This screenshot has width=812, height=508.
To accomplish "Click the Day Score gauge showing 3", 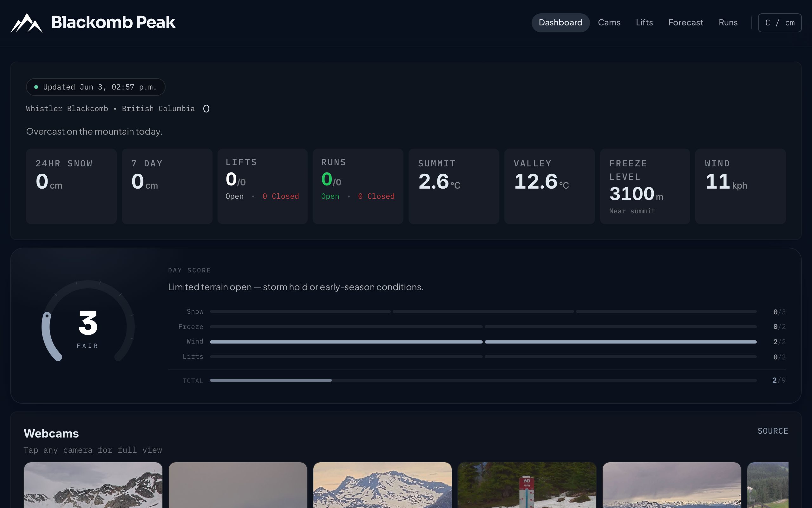I will [88, 321].
